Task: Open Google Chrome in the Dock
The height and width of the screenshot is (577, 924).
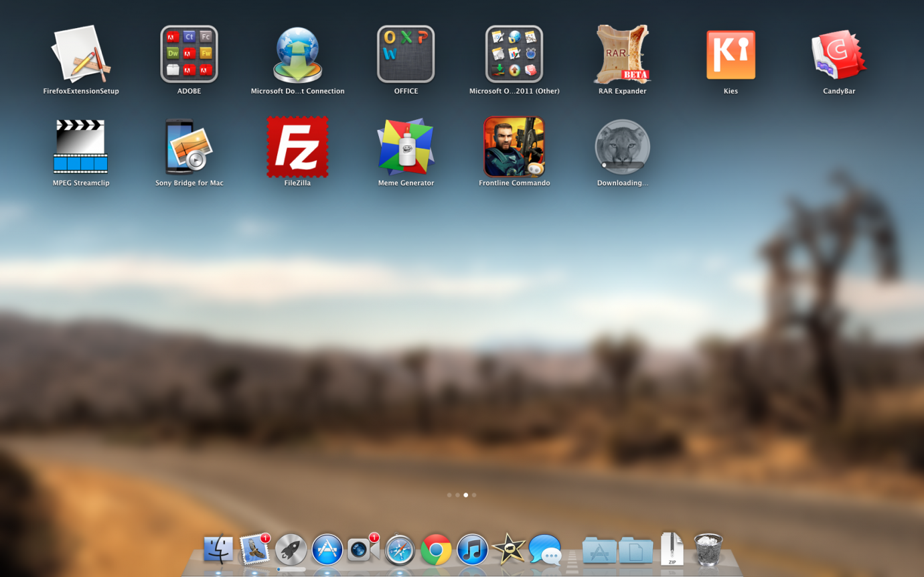Action: (436, 550)
